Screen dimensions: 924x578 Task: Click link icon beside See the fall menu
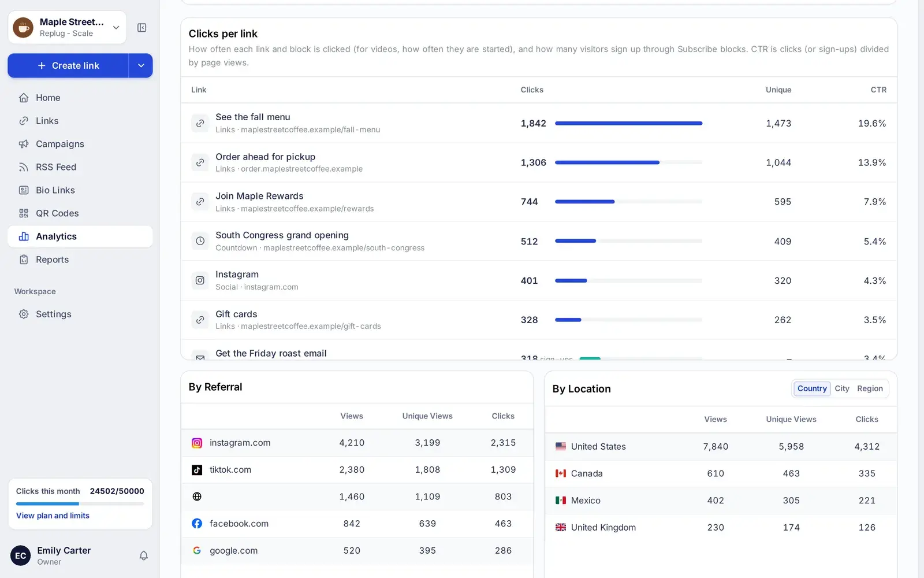click(200, 123)
